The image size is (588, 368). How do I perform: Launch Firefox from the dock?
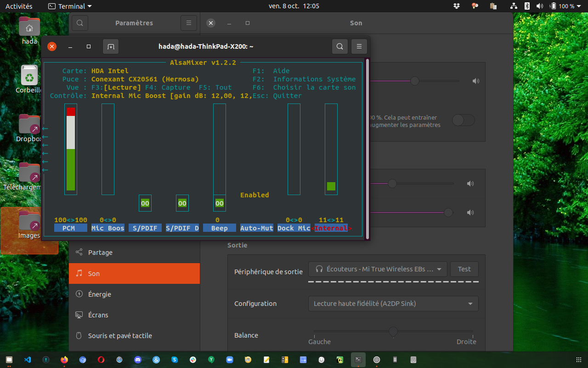click(64, 360)
